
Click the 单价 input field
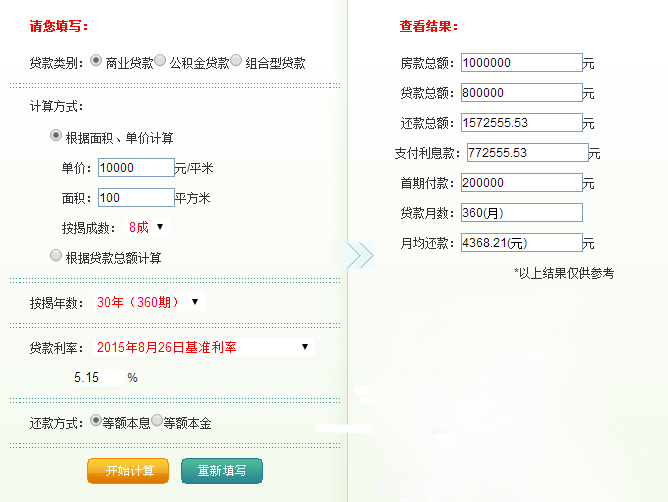136,168
